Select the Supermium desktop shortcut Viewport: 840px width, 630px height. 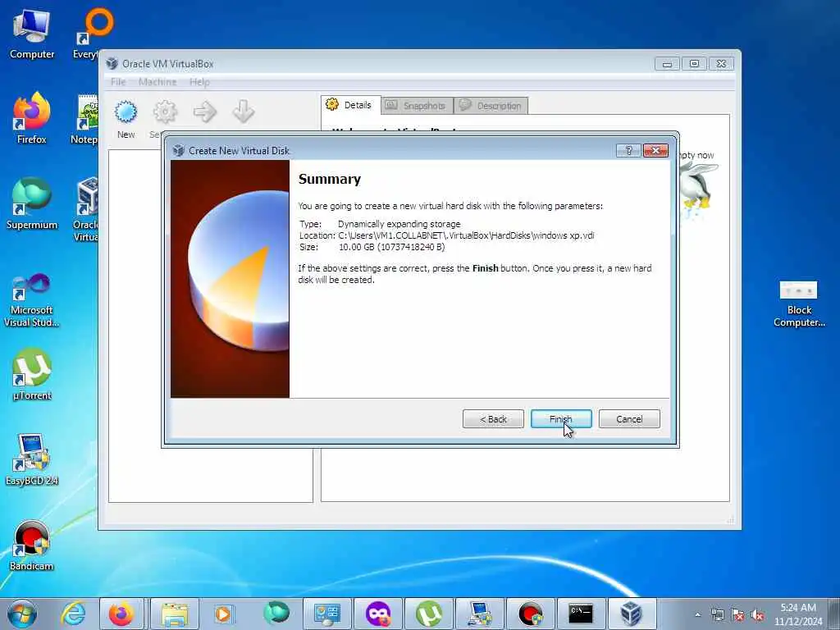click(x=32, y=203)
